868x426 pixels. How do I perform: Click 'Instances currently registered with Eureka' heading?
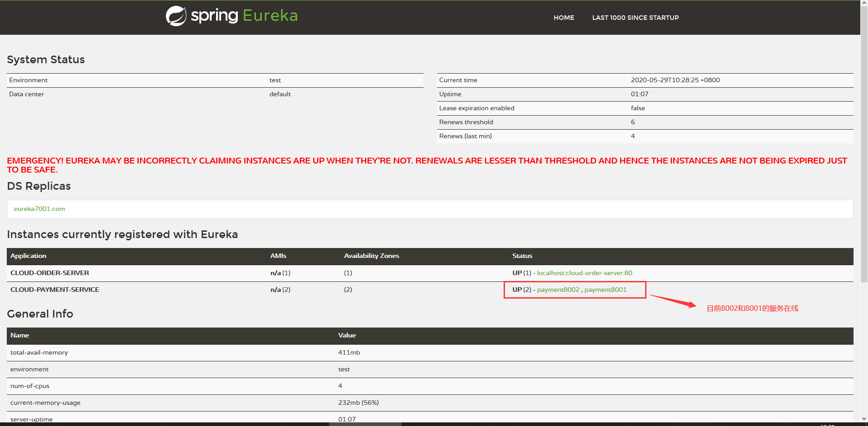(122, 234)
